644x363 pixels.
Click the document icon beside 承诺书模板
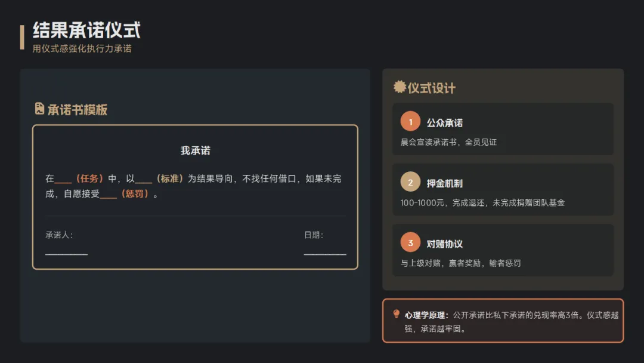tap(39, 109)
